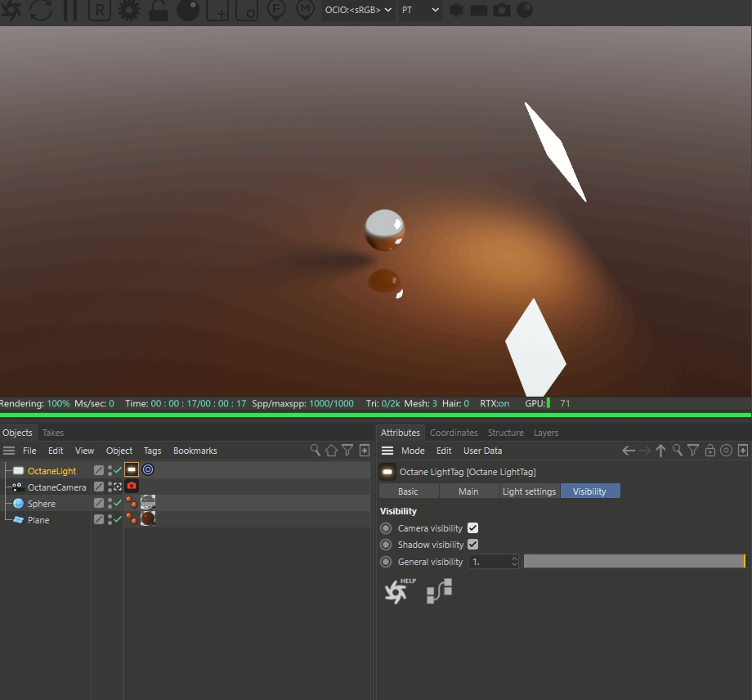Open the Objects View menu
This screenshot has height=700, width=752.
coord(84,451)
